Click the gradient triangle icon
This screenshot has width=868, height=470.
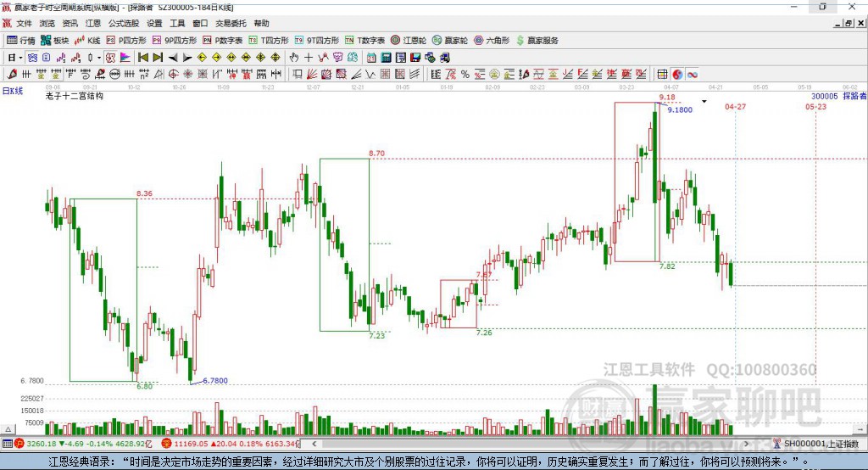pyautogui.click(x=125, y=58)
